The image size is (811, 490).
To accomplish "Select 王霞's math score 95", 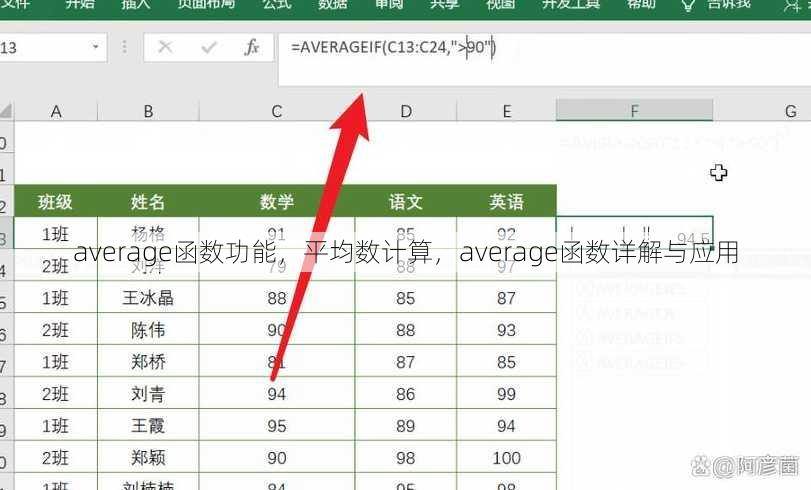I will point(277,426).
